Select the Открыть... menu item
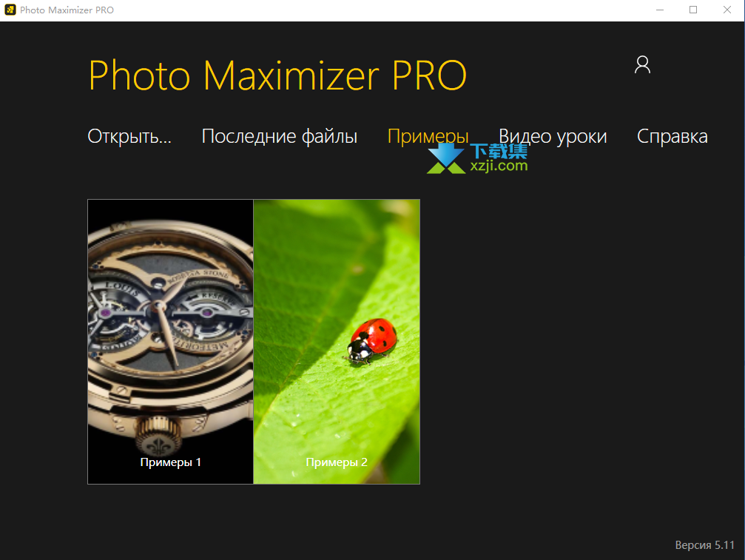The width and height of the screenshot is (745, 560). [129, 136]
